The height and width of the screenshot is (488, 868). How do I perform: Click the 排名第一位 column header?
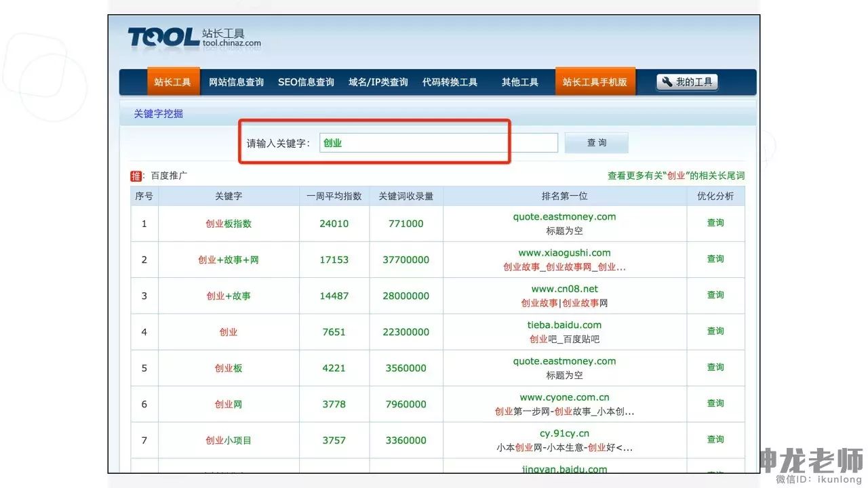coord(564,196)
